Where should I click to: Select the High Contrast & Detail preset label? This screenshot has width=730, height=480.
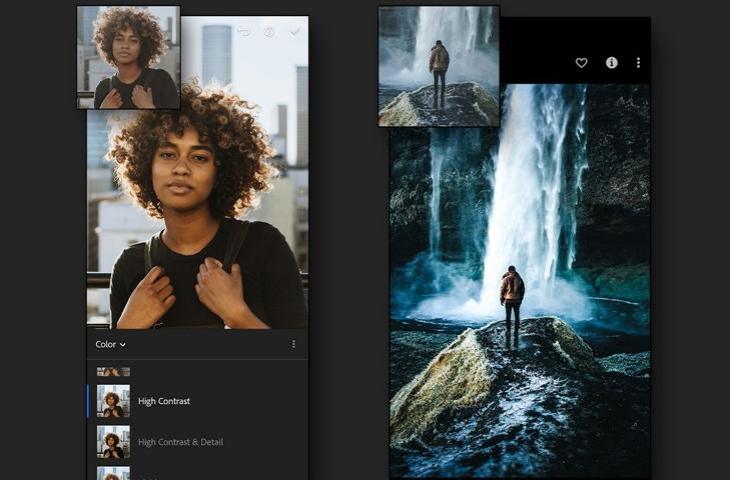pyautogui.click(x=181, y=442)
